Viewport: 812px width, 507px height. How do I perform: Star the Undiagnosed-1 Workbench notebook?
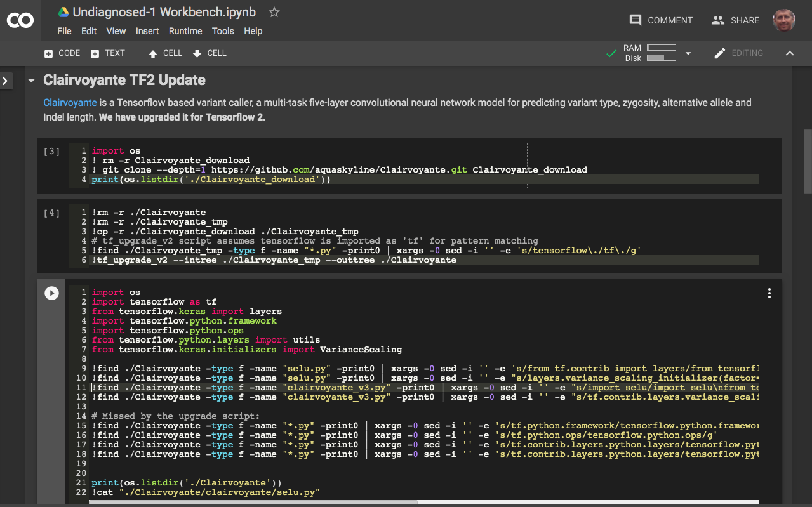[x=274, y=12]
